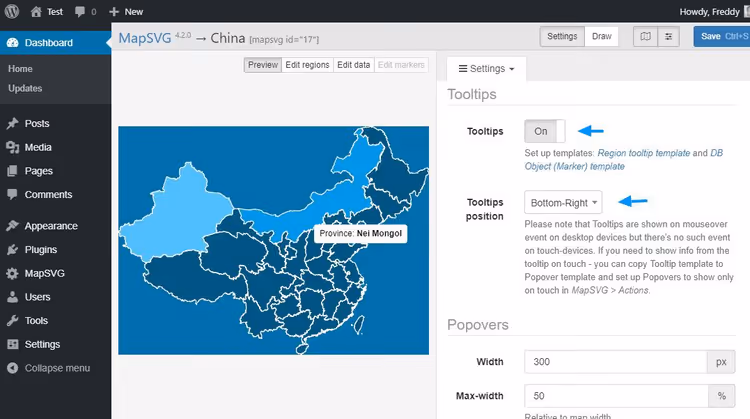
Task: Open Plugins from the sidebar
Action: [x=41, y=250]
